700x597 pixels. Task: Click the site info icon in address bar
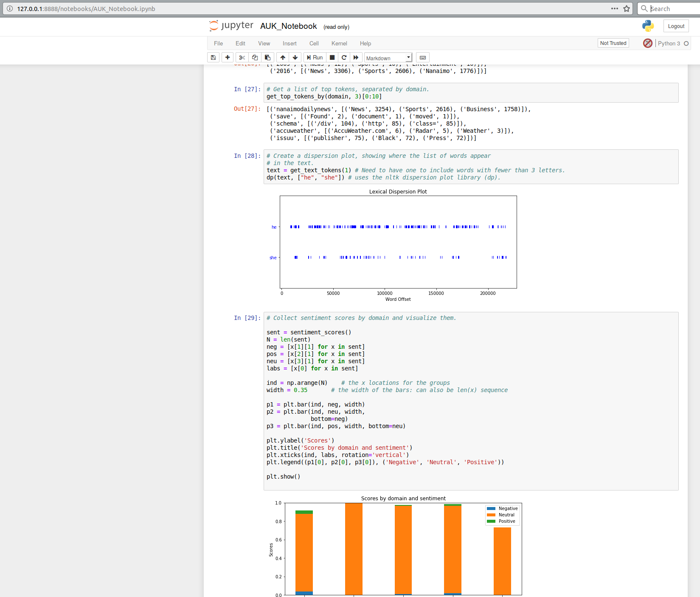click(10, 8)
